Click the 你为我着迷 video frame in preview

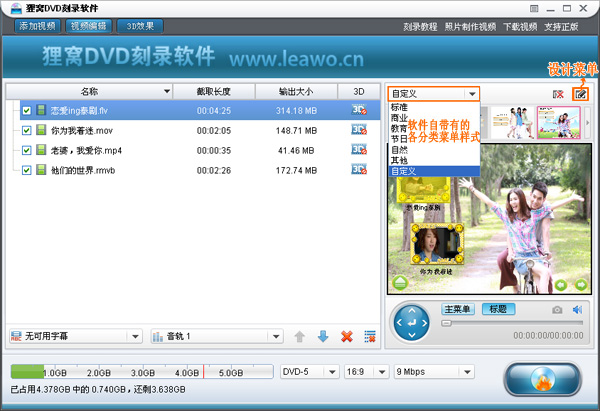point(437,244)
